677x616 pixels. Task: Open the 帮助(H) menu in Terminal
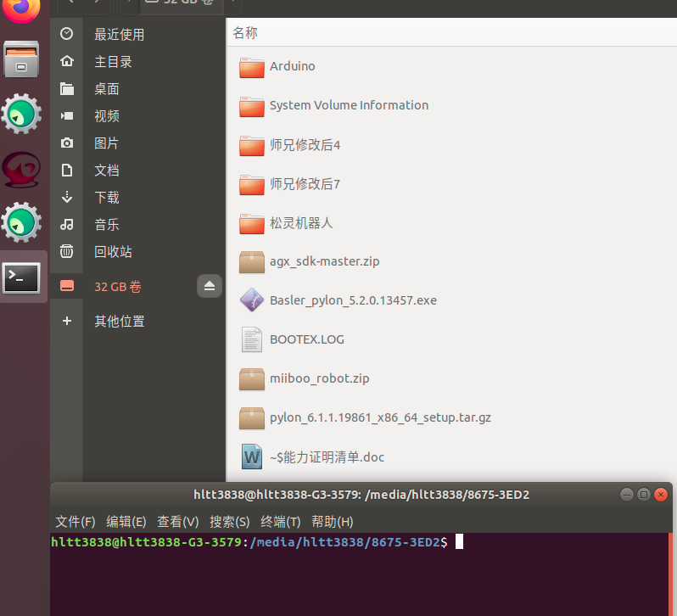tap(332, 522)
